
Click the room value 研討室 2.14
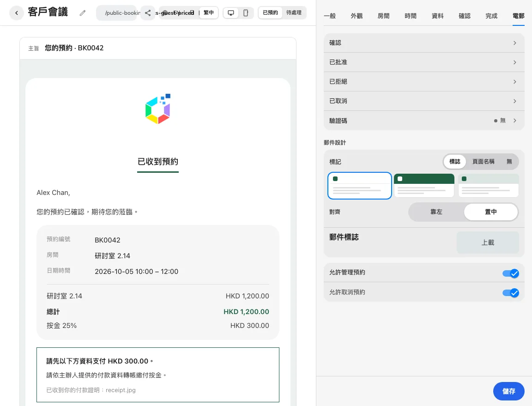112,255
